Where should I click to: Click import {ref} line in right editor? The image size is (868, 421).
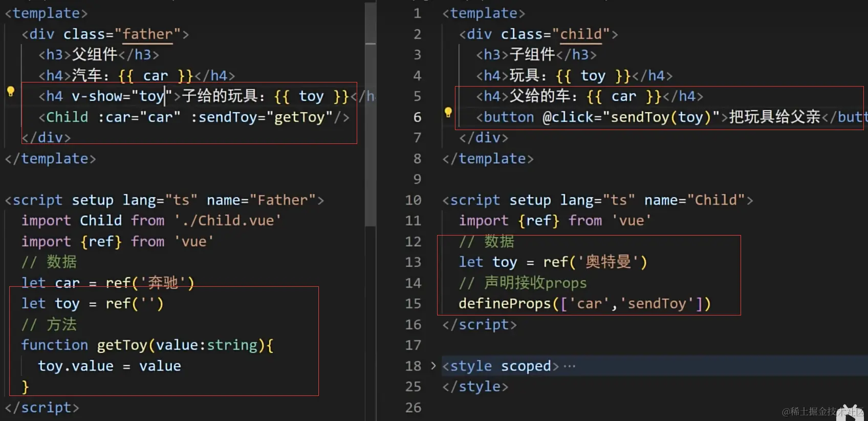[555, 221]
